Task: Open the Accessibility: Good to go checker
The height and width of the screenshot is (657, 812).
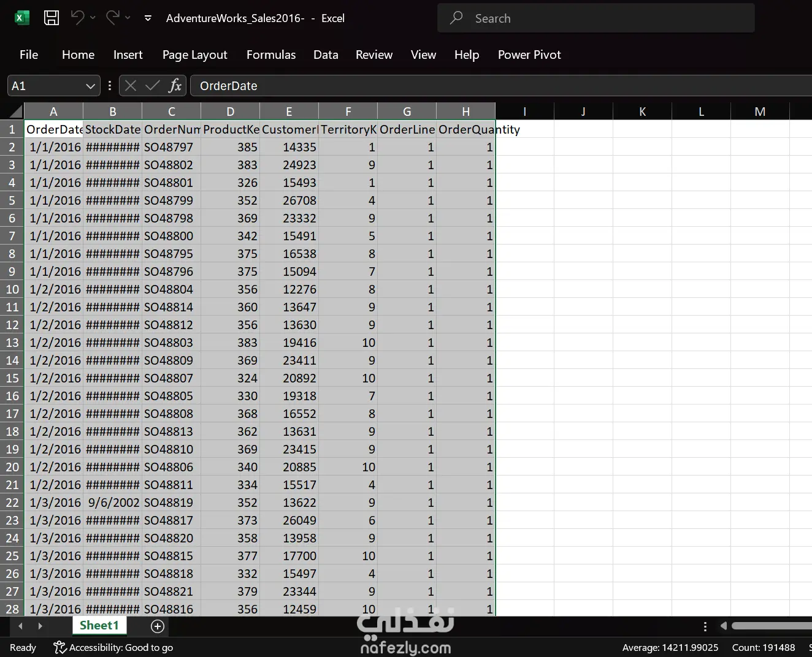Action: (x=113, y=647)
